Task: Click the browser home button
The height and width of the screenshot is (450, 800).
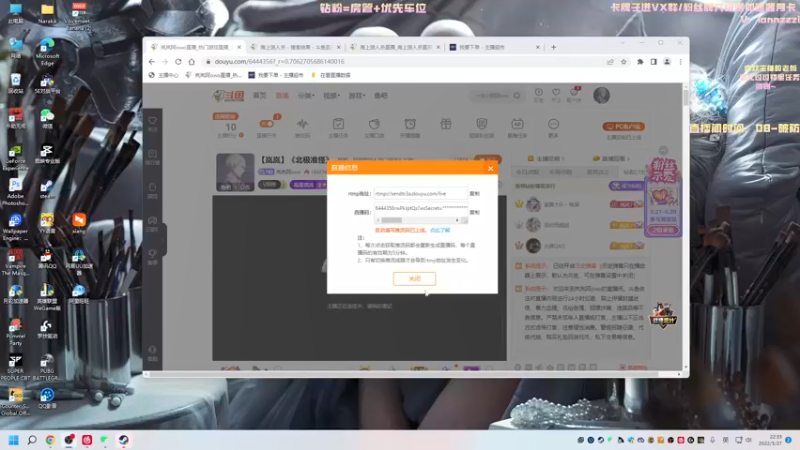Action: [x=191, y=62]
